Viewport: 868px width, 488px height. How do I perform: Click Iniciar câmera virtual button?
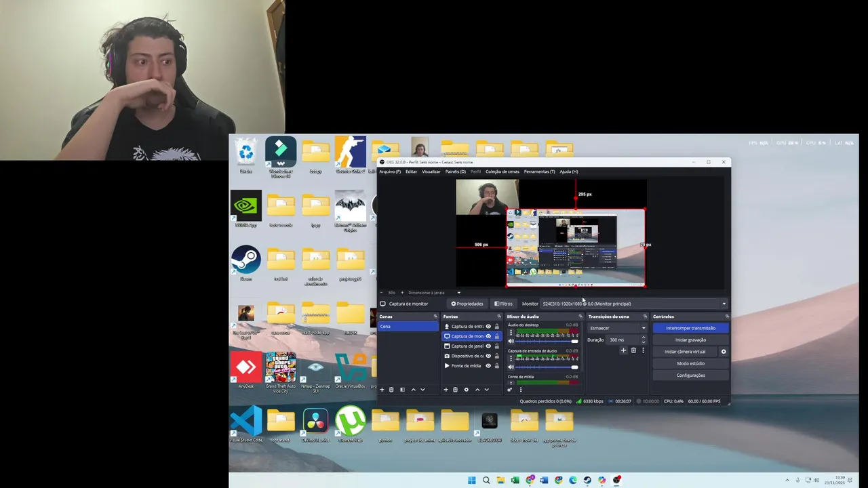[x=685, y=352]
